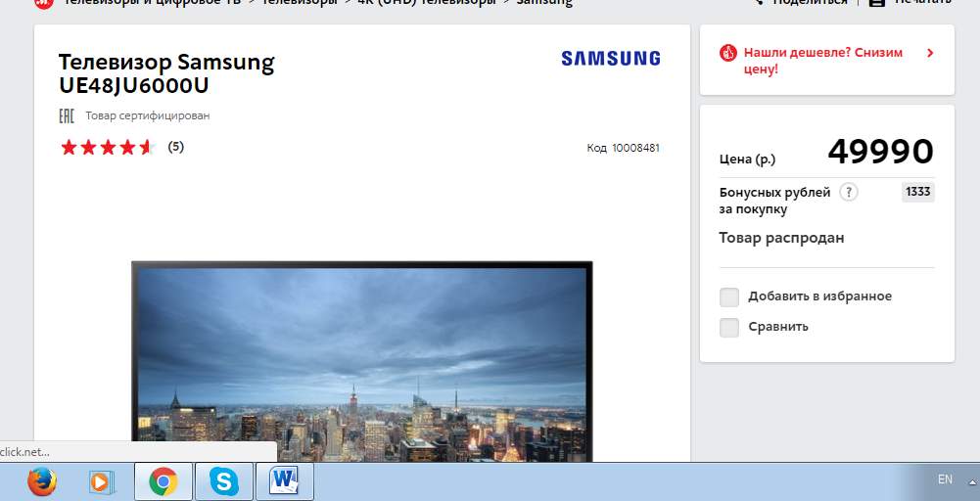Click the red price-drop percent icon

pyautogui.click(x=727, y=53)
